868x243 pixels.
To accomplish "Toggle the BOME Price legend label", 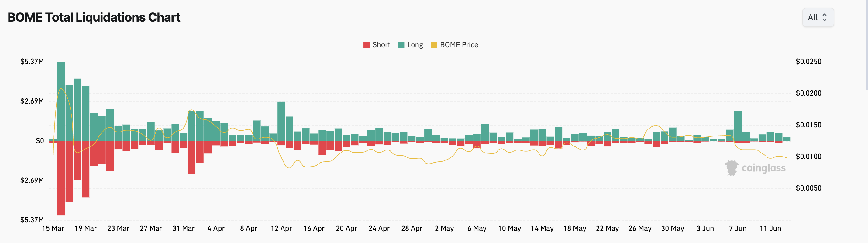I will pyautogui.click(x=459, y=45).
